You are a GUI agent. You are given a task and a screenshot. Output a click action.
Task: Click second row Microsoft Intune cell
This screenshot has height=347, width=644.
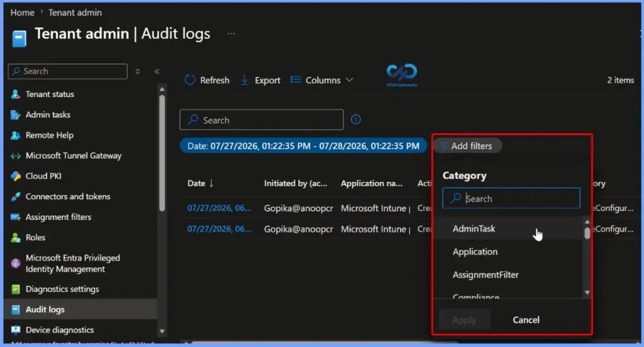click(x=375, y=229)
